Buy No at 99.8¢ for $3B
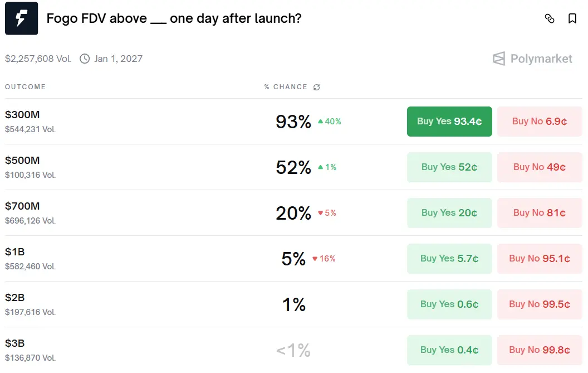Image resolution: width=588 pixels, height=373 pixels. pyautogui.click(x=540, y=350)
